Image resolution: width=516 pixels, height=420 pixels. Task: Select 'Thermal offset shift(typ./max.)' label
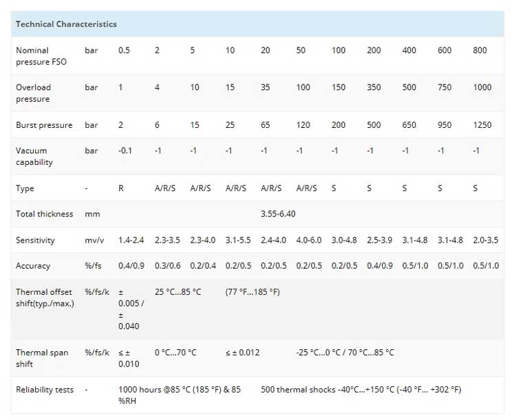pos(45,298)
